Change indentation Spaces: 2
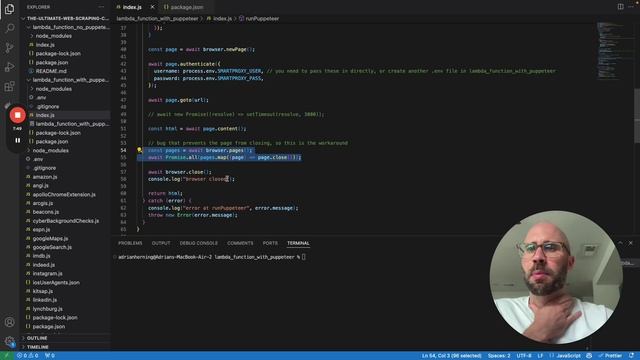Screen dimensions: 640x360 point(499,356)
